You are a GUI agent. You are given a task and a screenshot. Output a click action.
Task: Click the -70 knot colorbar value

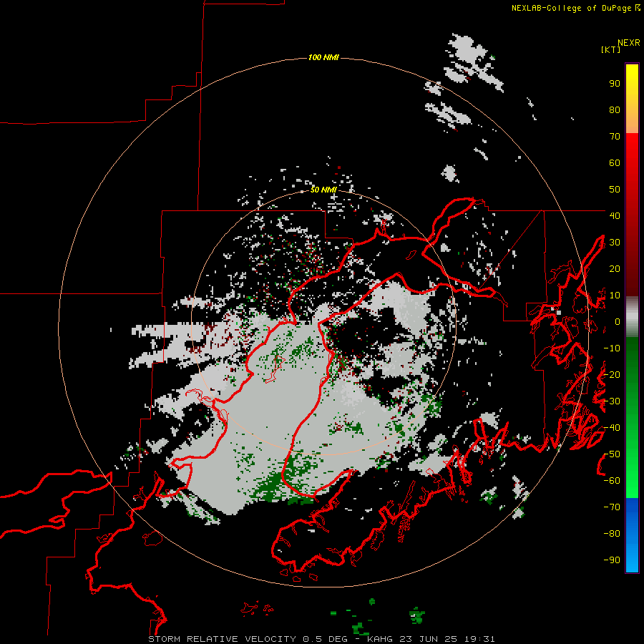click(x=612, y=507)
